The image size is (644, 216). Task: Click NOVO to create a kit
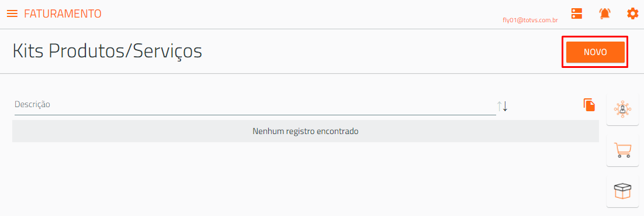[x=595, y=52]
